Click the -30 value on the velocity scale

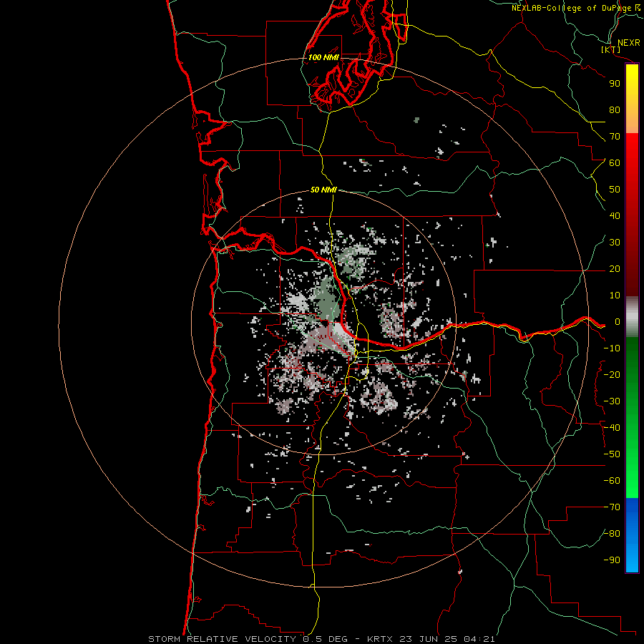[x=612, y=401]
